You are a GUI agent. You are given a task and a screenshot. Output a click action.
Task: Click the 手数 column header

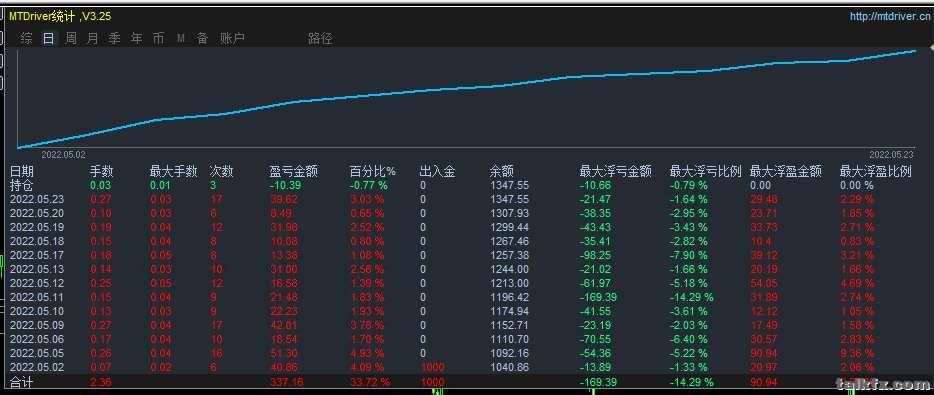(102, 172)
